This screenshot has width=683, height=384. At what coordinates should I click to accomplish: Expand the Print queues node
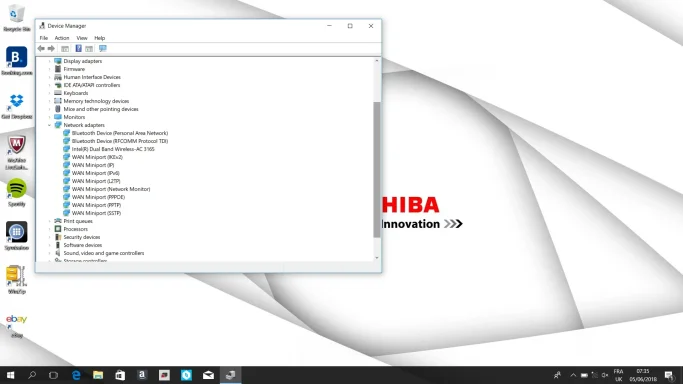pyautogui.click(x=50, y=221)
